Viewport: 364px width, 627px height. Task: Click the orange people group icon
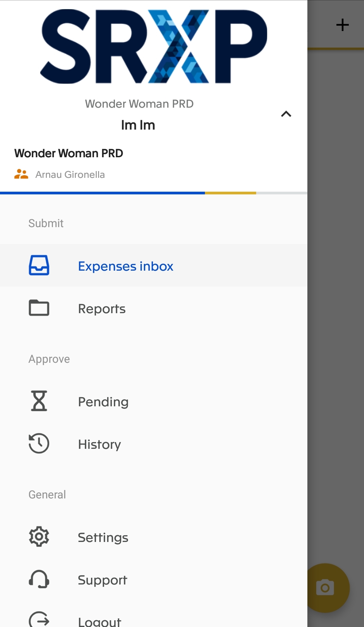pyautogui.click(x=21, y=174)
